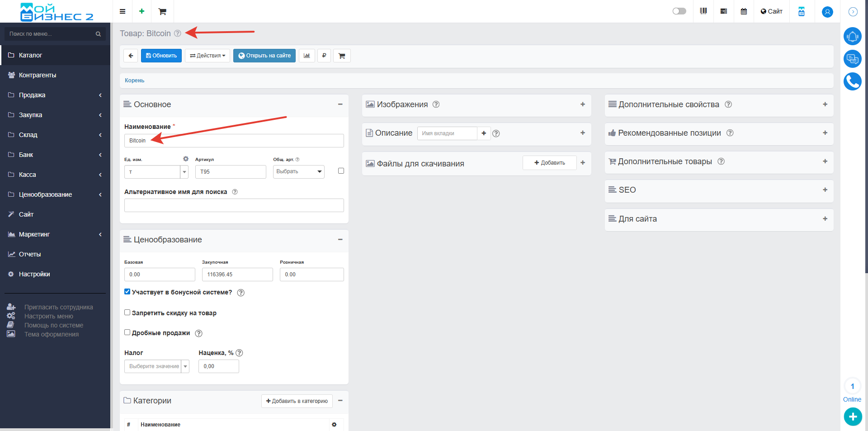Click help icon next to product title
Screen dimensions: 868x431
click(178, 33)
